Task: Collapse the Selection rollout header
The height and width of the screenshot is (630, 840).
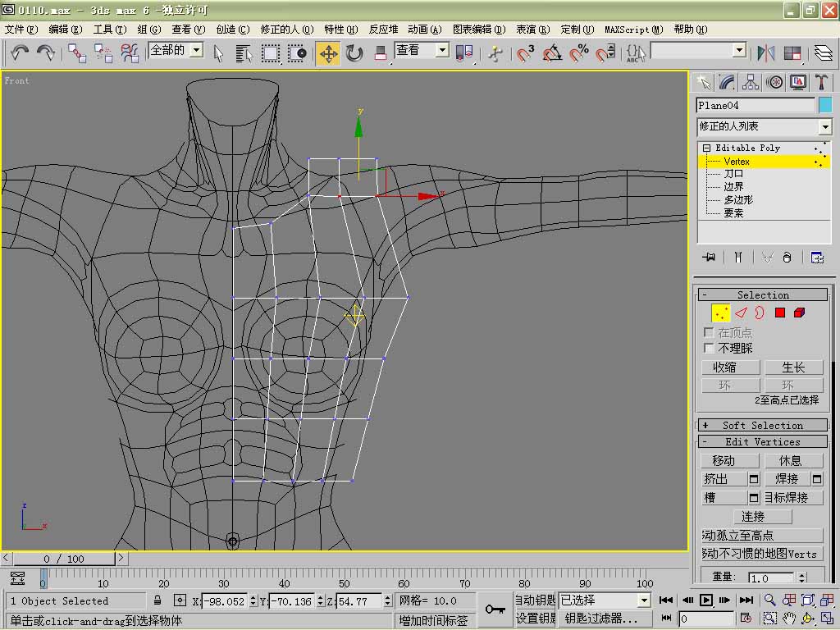Action: 763,294
